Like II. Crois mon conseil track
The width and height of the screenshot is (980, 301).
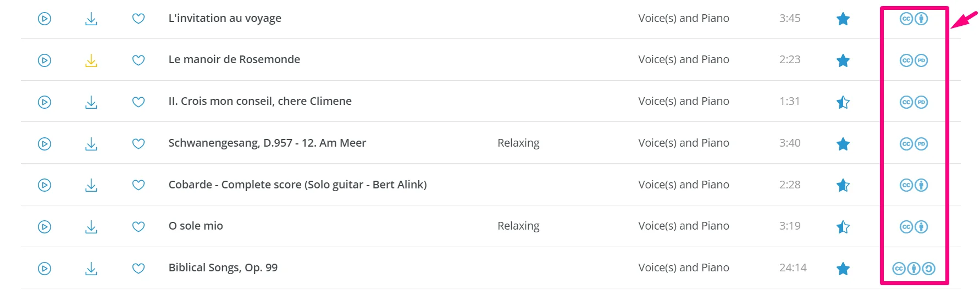coord(139,102)
